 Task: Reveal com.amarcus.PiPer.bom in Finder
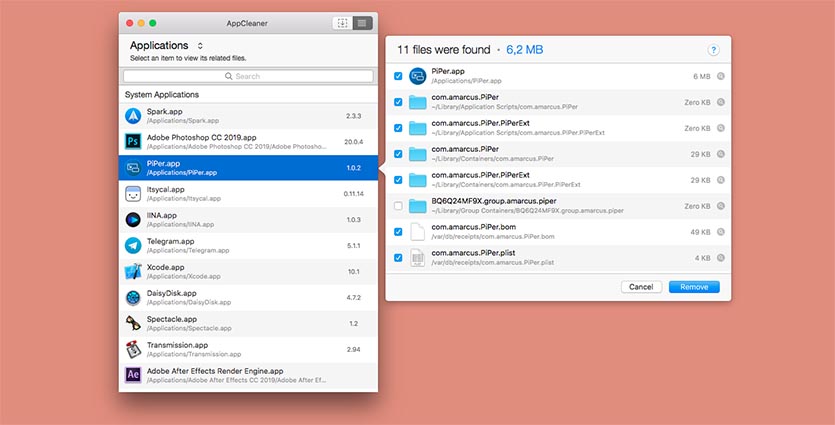coord(721,232)
